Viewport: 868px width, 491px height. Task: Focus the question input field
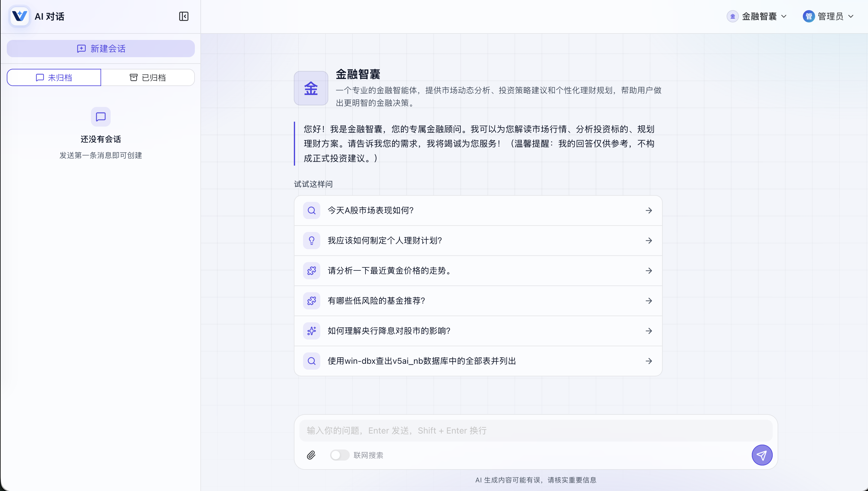536,431
